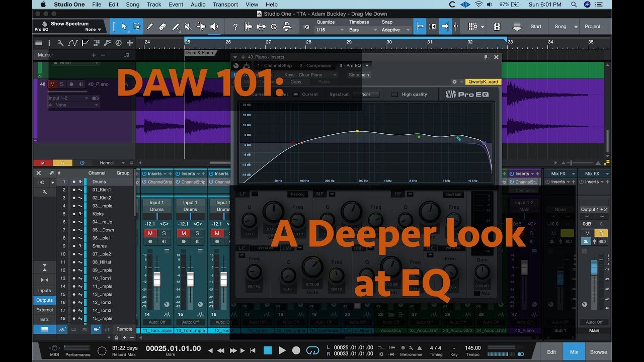Toggle the Loop transport button
This screenshot has width=644, height=362.
click(x=313, y=350)
